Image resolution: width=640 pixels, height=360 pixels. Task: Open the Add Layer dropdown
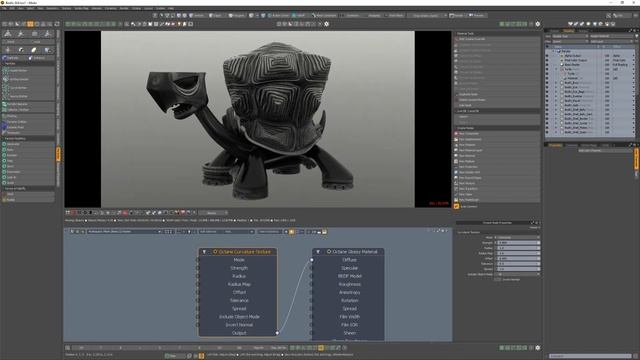612,41
